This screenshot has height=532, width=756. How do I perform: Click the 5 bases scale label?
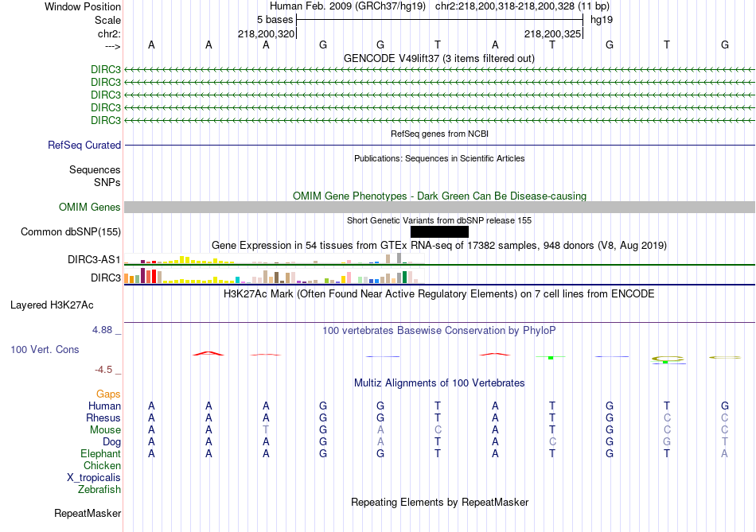275,20
